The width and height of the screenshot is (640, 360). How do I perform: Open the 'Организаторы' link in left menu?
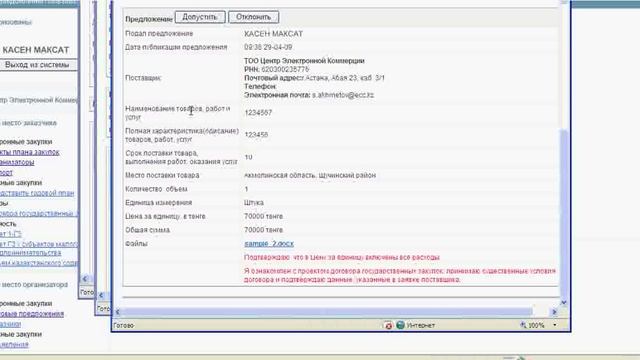tap(17, 162)
